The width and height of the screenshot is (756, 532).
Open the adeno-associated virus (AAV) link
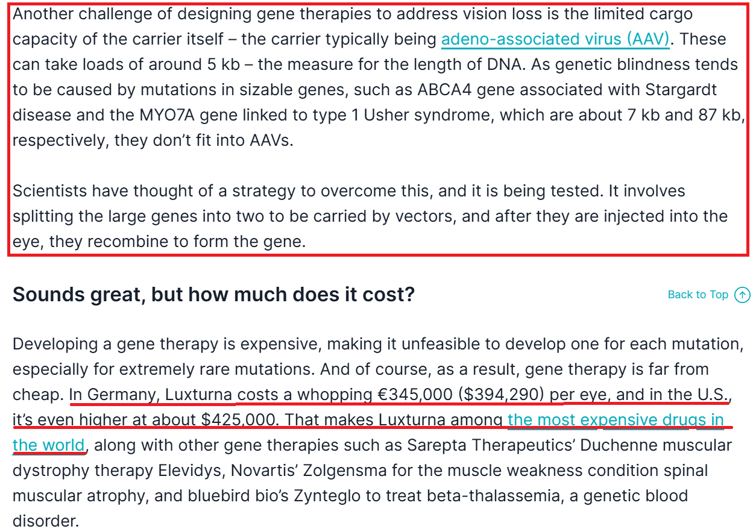point(555,39)
